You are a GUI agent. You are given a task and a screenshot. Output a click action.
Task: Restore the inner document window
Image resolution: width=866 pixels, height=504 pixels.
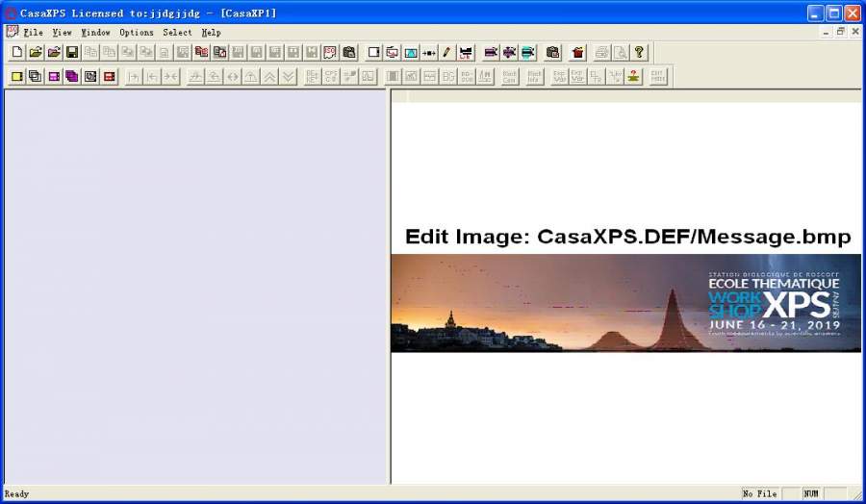[x=841, y=32]
